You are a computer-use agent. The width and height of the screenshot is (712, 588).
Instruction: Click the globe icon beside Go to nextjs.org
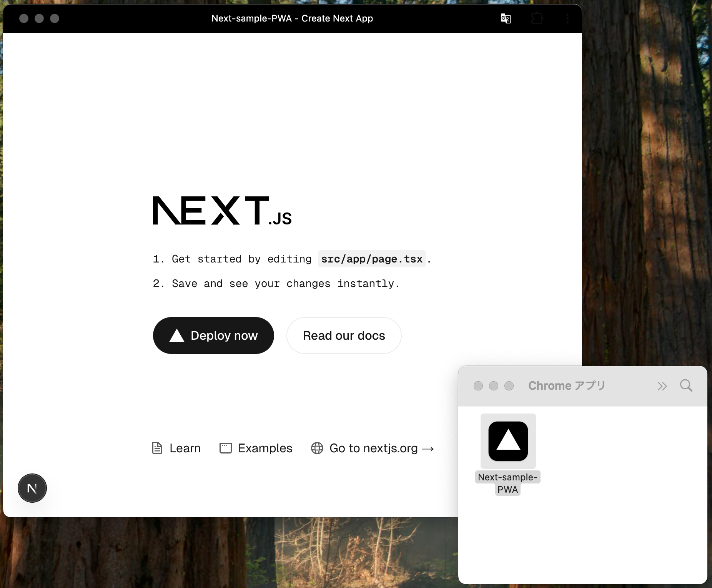click(317, 448)
